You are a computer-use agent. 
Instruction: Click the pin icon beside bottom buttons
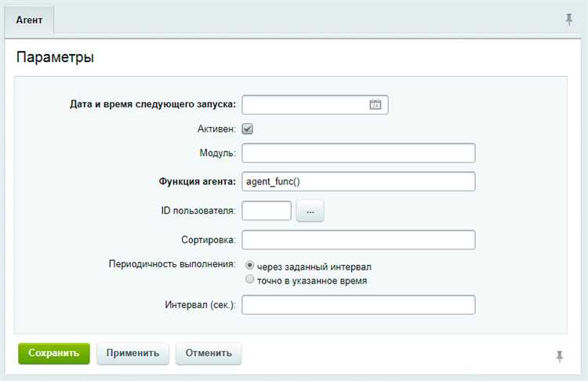[x=560, y=356]
